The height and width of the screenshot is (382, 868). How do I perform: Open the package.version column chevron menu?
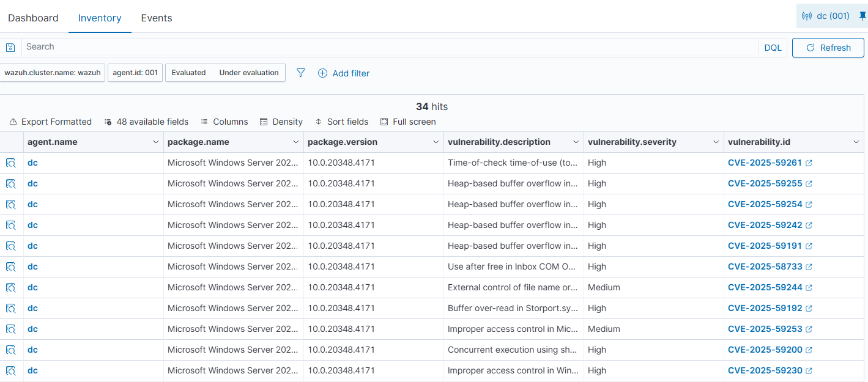436,142
